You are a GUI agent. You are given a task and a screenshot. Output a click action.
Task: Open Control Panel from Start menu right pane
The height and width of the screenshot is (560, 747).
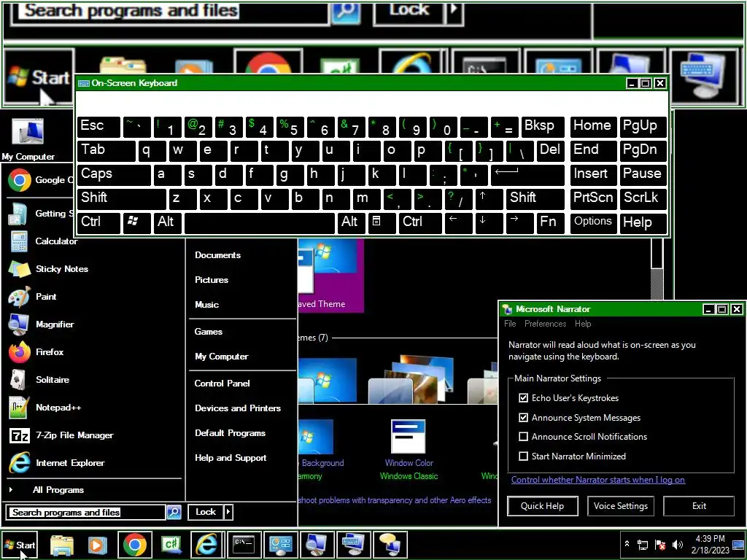(222, 384)
